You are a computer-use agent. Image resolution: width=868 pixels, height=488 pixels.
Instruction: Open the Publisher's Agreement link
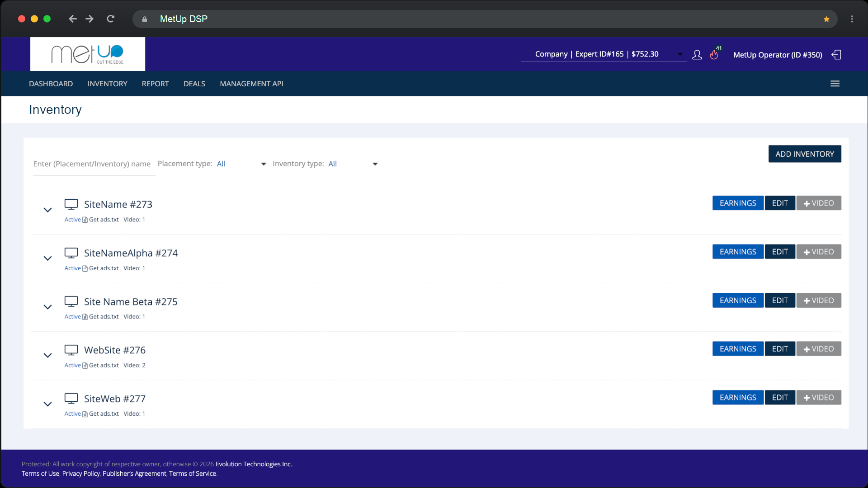[134, 474]
